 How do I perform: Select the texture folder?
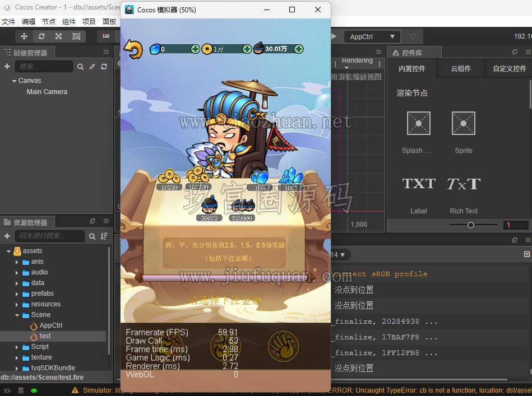tap(41, 357)
